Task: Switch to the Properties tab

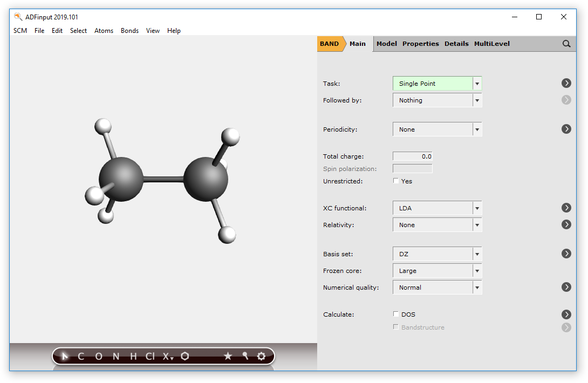Action: click(x=421, y=44)
